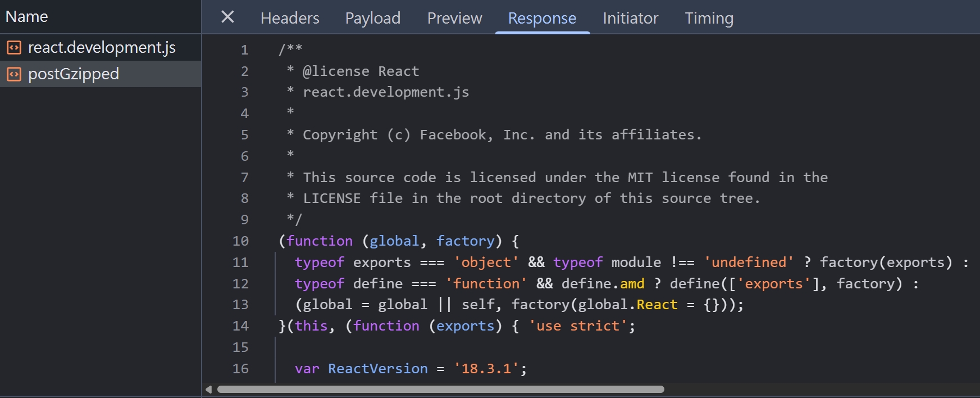
Task: Click define.amd on line 12
Action: pos(603,284)
